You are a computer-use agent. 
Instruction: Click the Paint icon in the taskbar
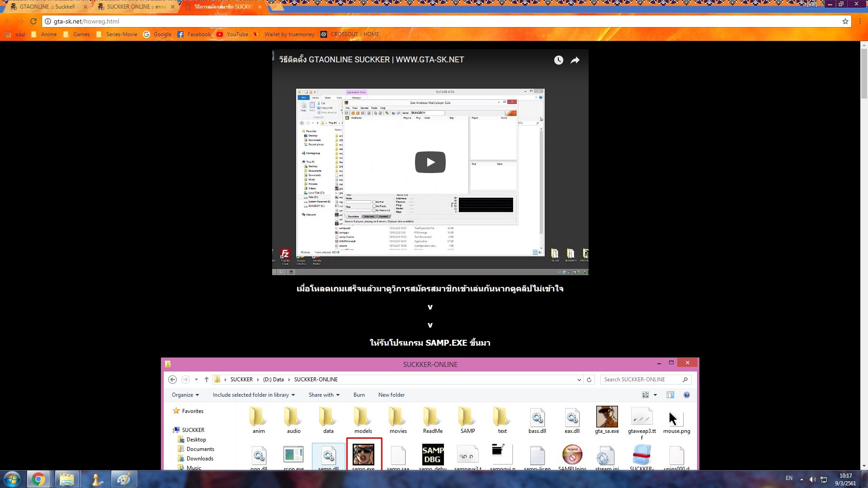click(123, 479)
